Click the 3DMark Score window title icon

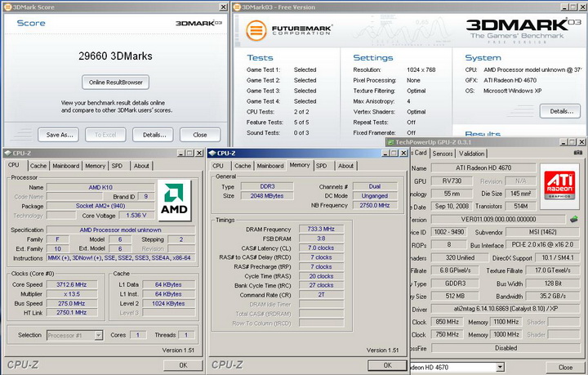point(8,7)
